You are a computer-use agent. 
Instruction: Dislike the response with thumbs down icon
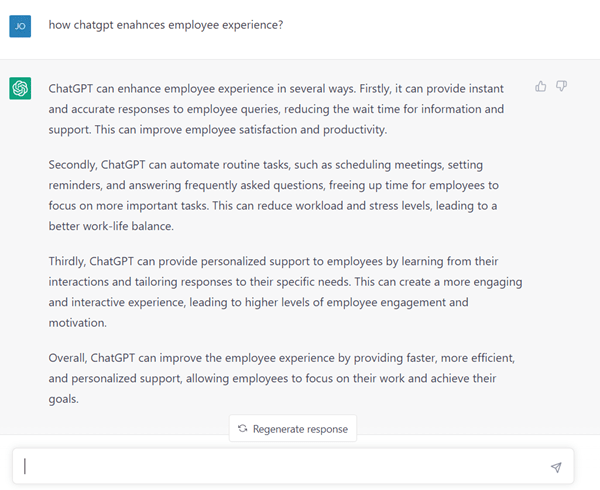561,86
